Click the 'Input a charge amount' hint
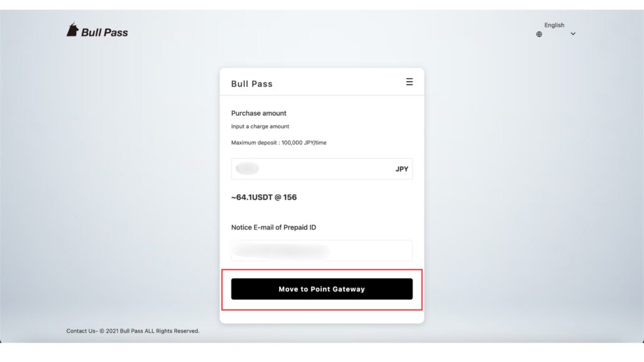The image size is (644, 362). 260,126
